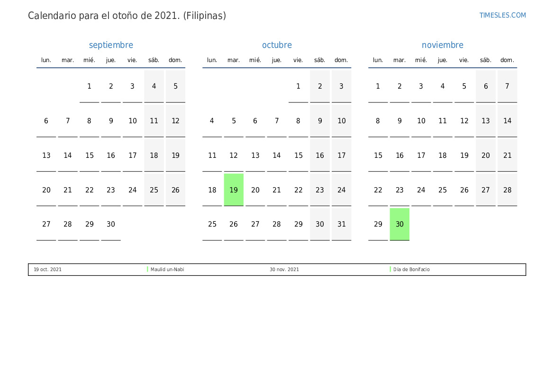Select September 26 weekend cell

(x=175, y=190)
